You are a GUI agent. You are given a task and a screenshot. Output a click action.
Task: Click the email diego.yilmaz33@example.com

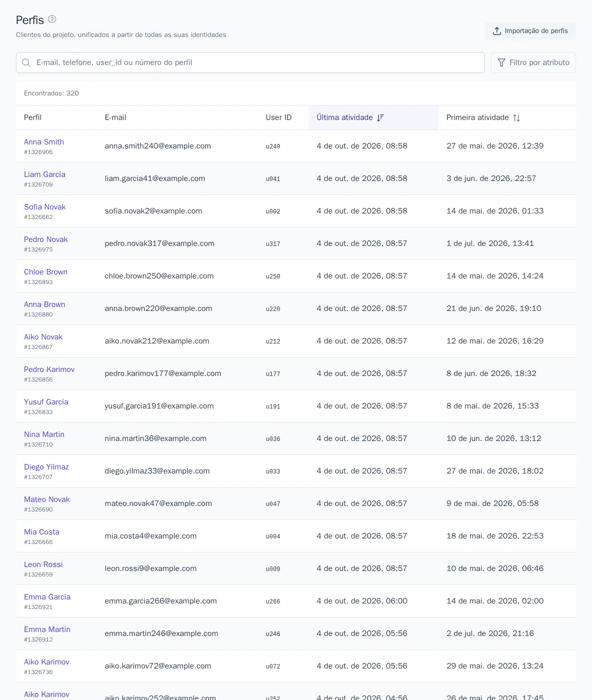click(157, 471)
